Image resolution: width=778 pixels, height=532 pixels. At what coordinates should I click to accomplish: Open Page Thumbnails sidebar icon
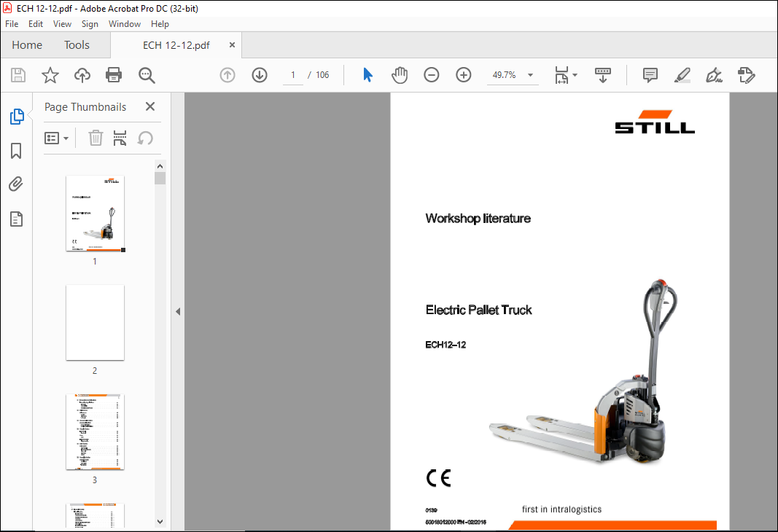[17, 117]
